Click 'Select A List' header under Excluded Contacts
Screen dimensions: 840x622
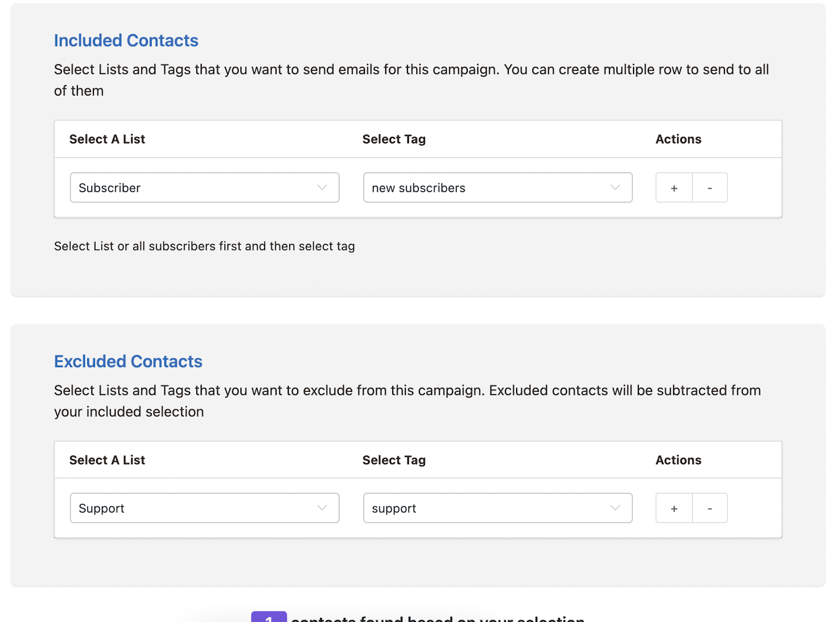coord(107,460)
